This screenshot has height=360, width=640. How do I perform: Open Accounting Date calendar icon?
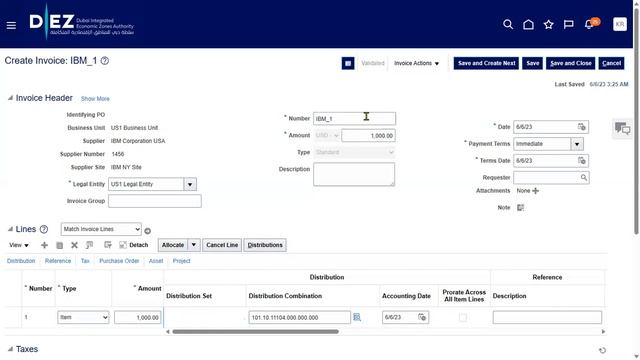point(422,317)
